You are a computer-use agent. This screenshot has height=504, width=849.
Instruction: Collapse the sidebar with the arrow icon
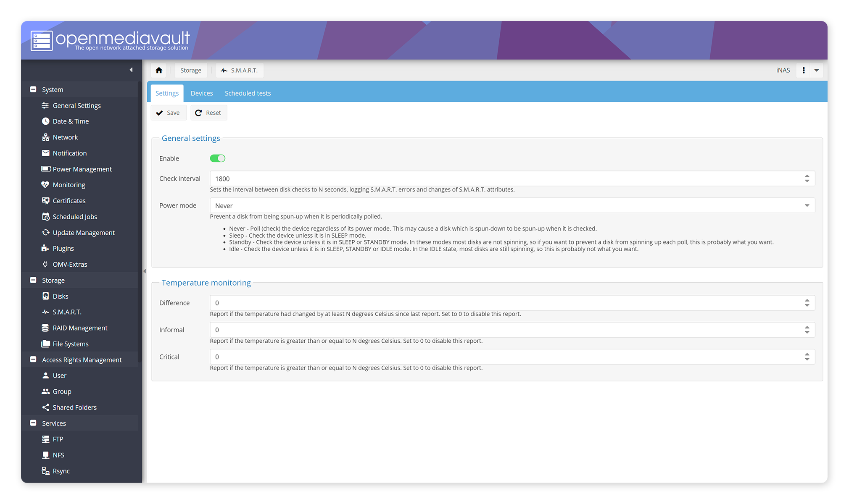(131, 70)
